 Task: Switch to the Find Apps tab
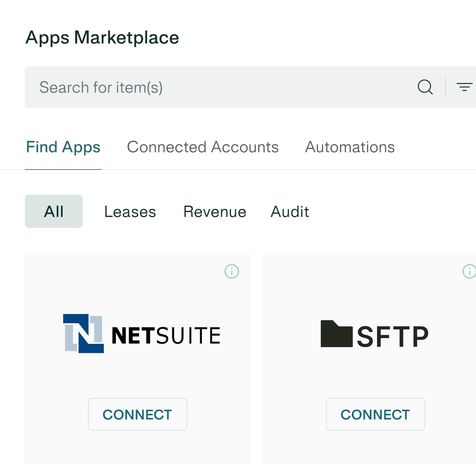coord(63,147)
